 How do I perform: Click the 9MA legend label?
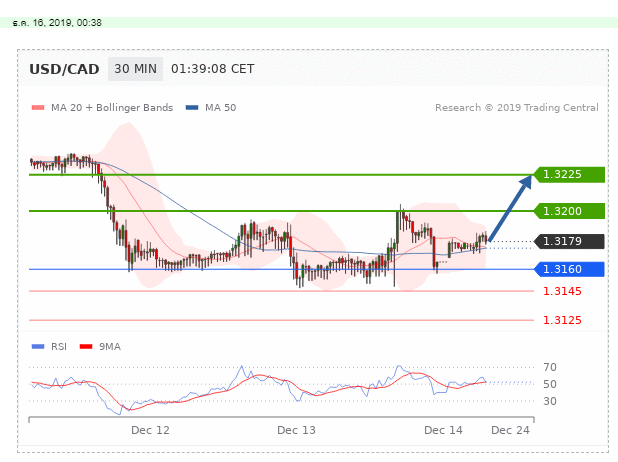tap(110, 346)
